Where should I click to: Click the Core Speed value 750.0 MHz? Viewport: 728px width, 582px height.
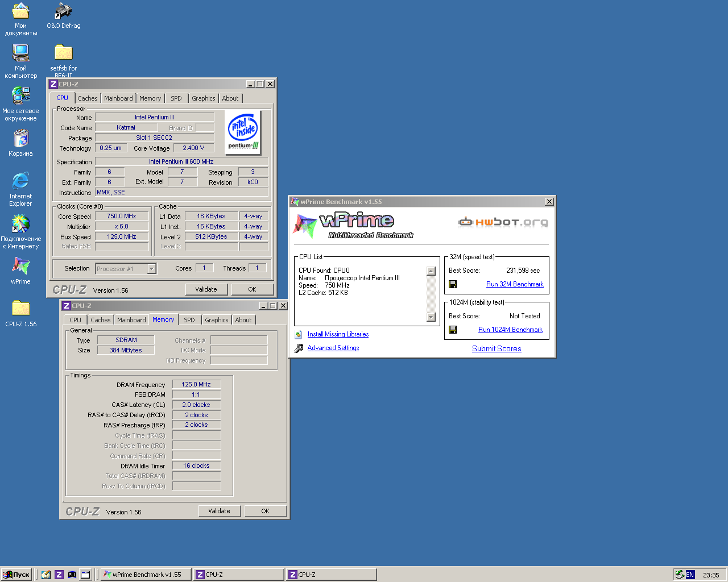click(x=122, y=216)
